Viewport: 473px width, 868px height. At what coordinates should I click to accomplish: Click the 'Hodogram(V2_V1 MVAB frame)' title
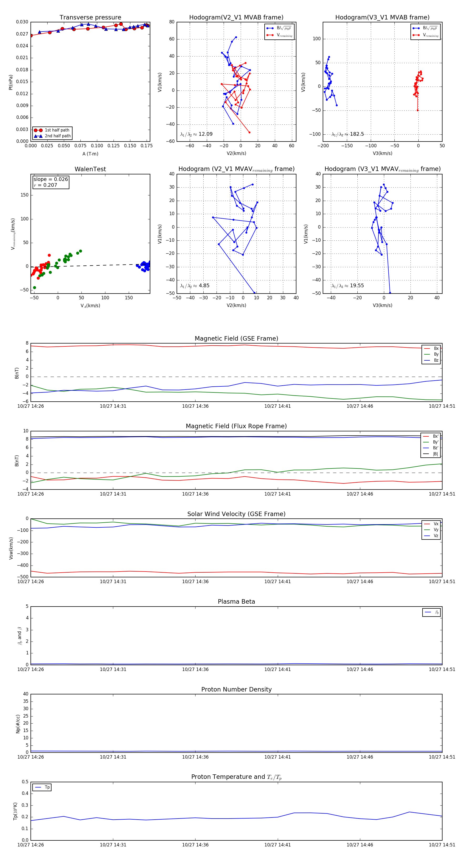pos(236,18)
